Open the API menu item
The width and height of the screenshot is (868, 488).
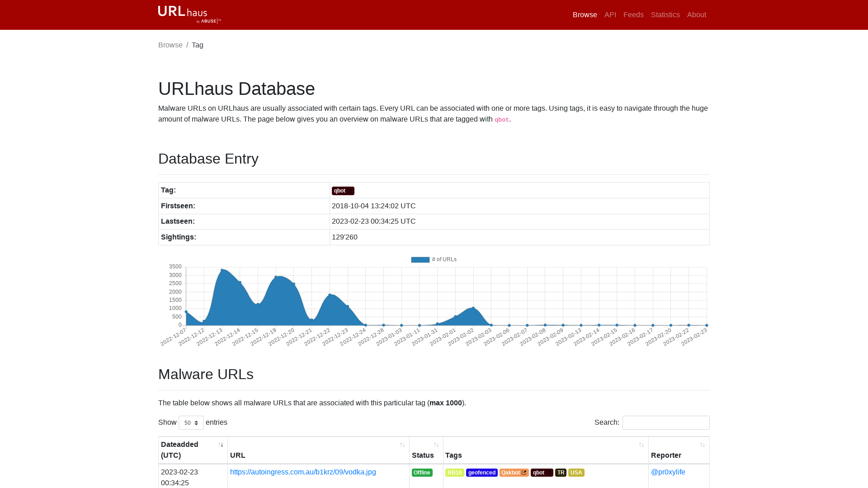(610, 15)
